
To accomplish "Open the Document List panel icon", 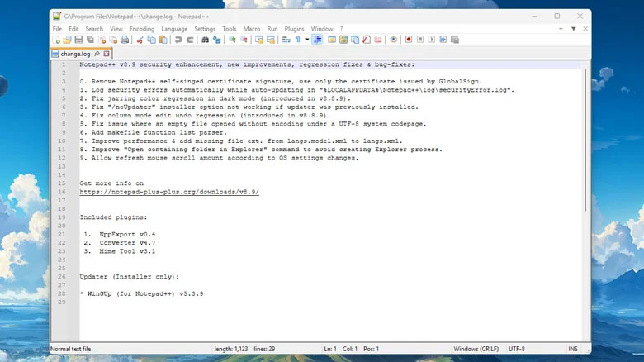I will pos(355,40).
